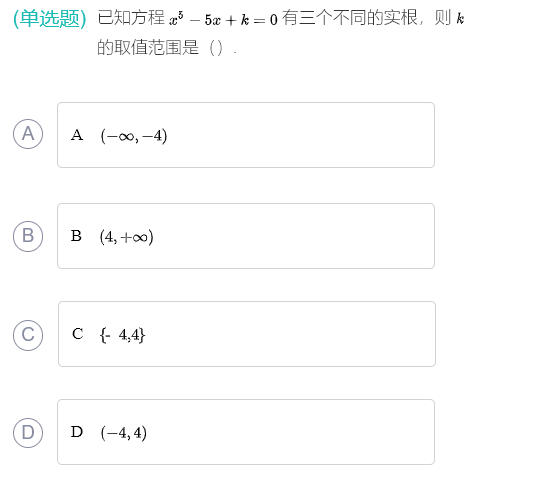Image resolution: width=549 pixels, height=482 pixels.
Task: Click the serif letter D inside fourth option box
Action: [x=77, y=432]
